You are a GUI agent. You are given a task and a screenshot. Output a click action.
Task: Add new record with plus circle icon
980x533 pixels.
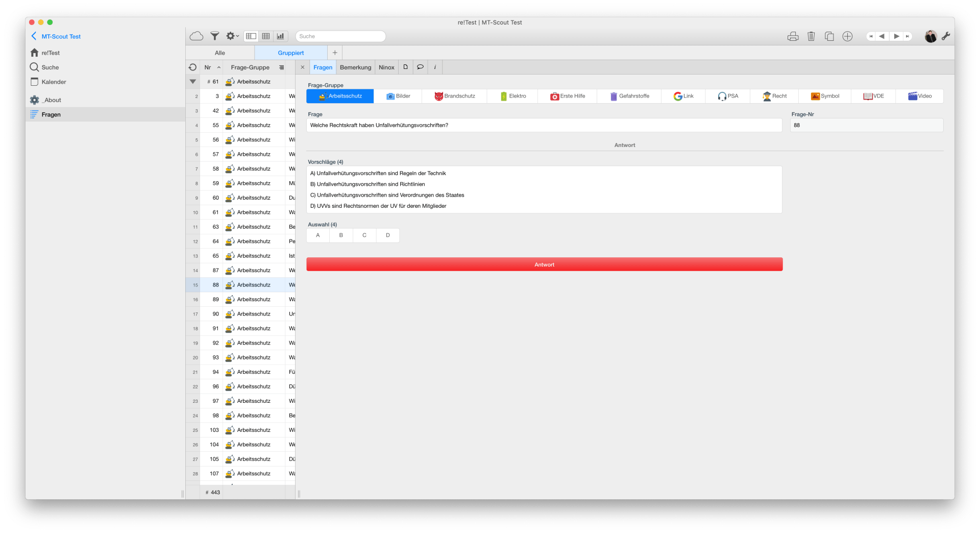coord(847,36)
